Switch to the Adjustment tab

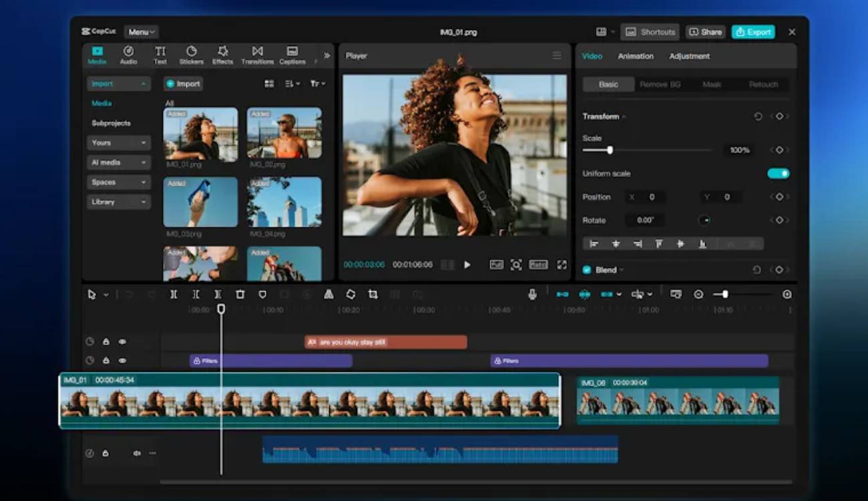click(x=690, y=56)
